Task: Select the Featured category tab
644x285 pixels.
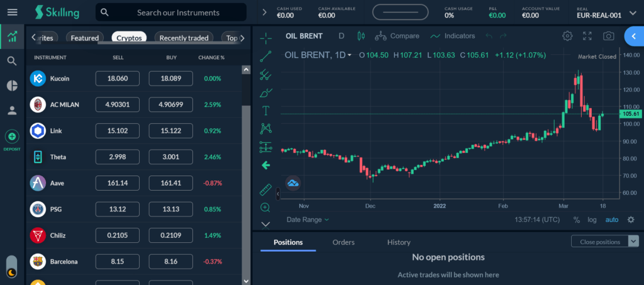Action: 85,38
